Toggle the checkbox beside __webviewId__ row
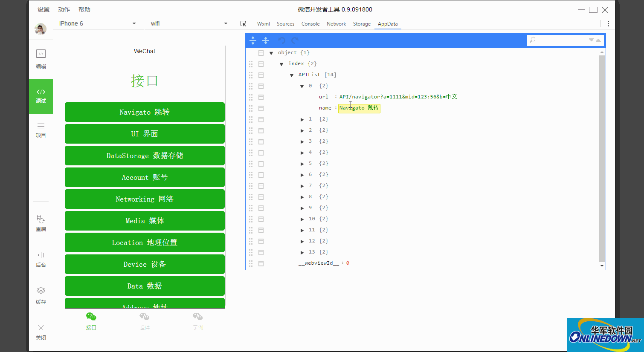Screen dimensions: 644x352 (x=261, y=263)
